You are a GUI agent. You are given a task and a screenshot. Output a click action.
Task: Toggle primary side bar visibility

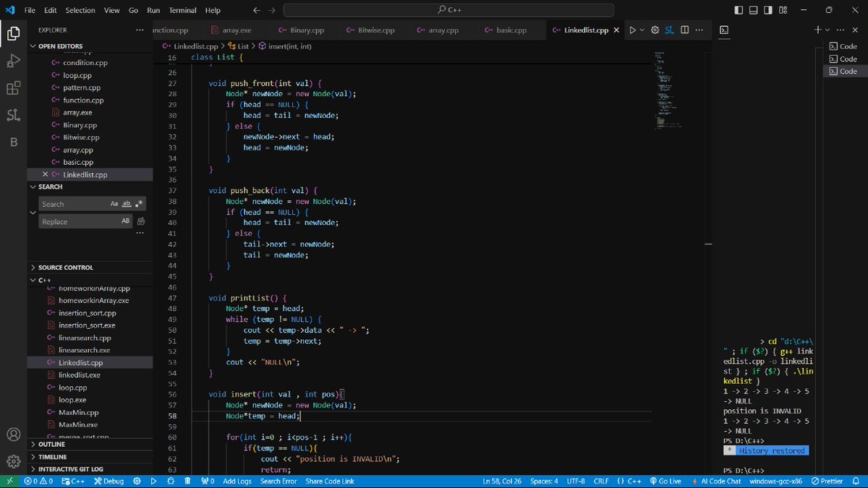click(x=739, y=10)
